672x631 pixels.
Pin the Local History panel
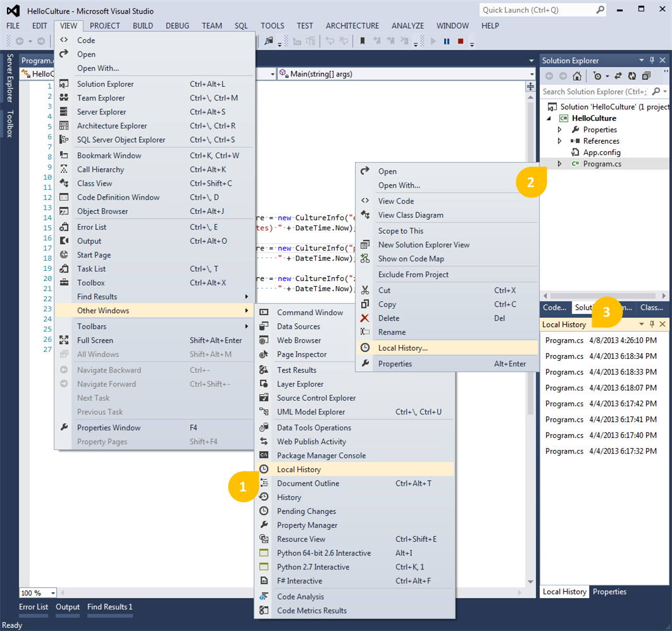pyautogui.click(x=652, y=324)
